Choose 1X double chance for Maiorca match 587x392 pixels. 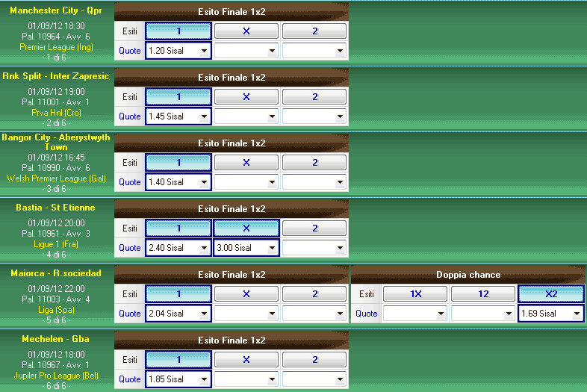(416, 294)
